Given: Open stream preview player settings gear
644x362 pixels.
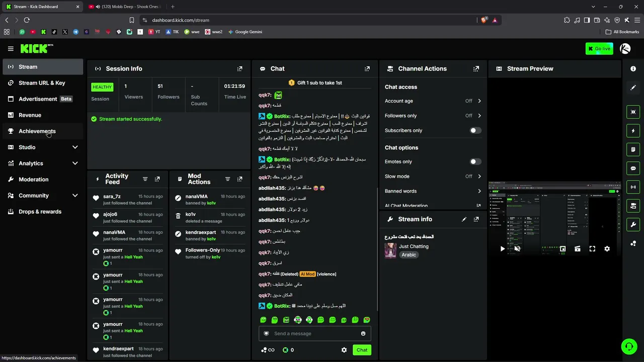Looking at the screenshot, I should (607, 248).
